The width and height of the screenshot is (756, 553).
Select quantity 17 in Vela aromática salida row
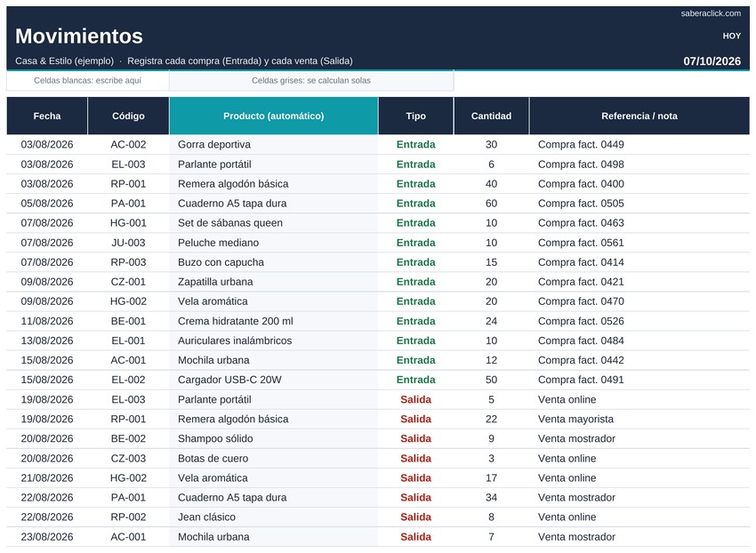(x=491, y=477)
